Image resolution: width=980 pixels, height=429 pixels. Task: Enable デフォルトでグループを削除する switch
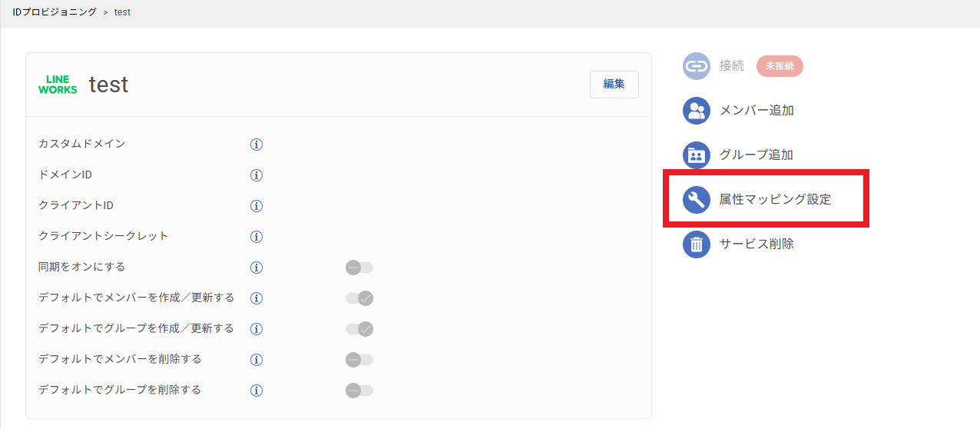click(x=359, y=391)
